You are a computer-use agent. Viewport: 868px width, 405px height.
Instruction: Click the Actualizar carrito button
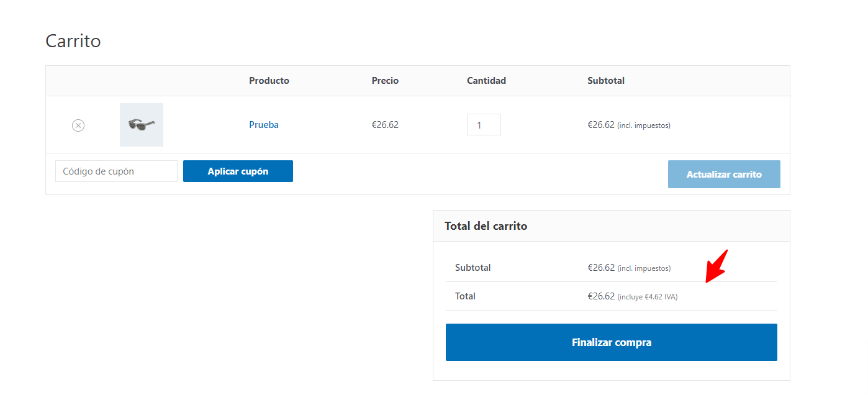coord(724,175)
